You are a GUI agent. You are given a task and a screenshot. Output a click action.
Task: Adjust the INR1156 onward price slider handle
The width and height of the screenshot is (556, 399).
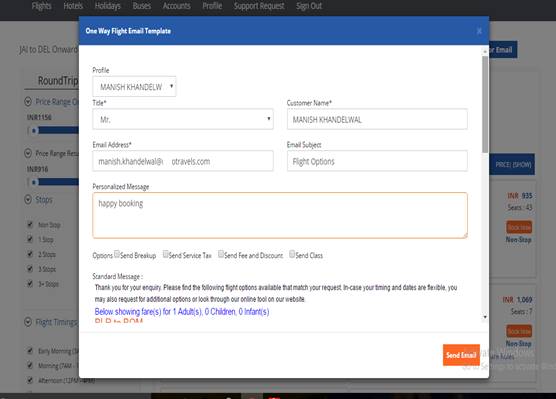click(x=34, y=131)
